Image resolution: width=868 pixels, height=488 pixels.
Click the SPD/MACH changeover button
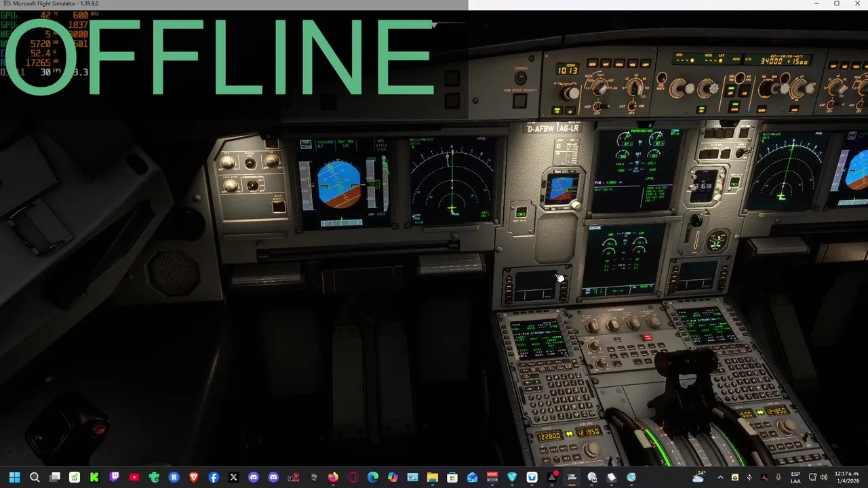(661, 78)
